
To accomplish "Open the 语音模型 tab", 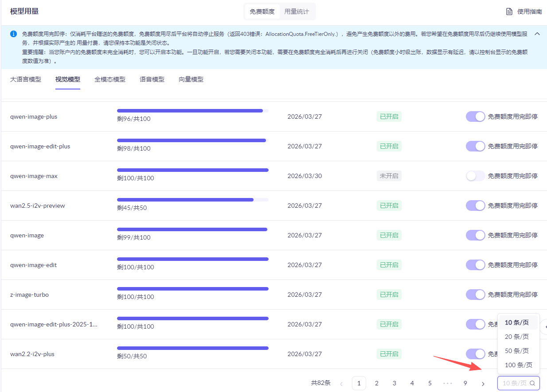I will (152, 79).
